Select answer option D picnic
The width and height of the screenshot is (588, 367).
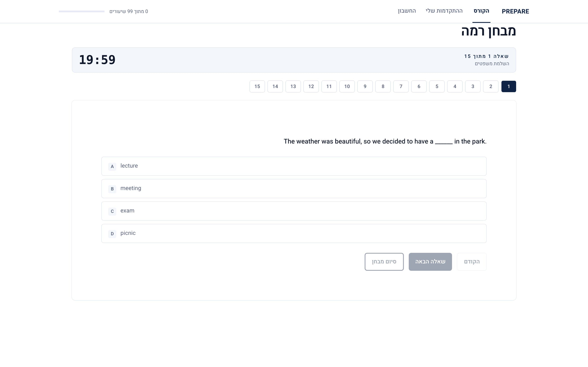point(294,233)
